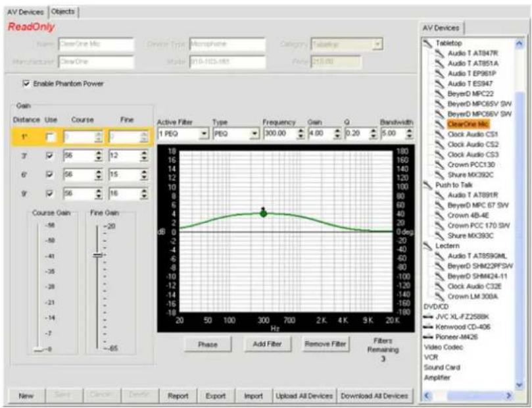Click the microphone icon beside Clock Audio CS1
The image size is (532, 408).
440,134
